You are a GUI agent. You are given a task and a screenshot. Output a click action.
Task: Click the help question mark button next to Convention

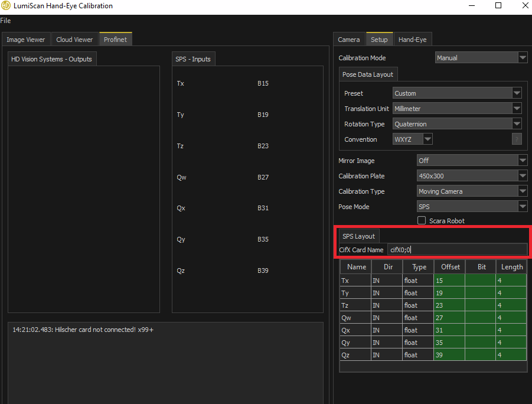(517, 139)
